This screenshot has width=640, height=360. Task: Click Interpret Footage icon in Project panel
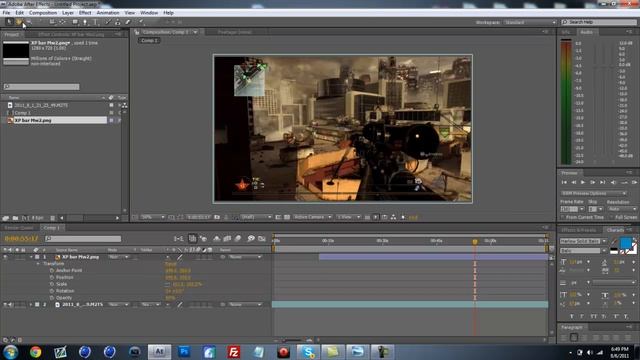point(5,218)
